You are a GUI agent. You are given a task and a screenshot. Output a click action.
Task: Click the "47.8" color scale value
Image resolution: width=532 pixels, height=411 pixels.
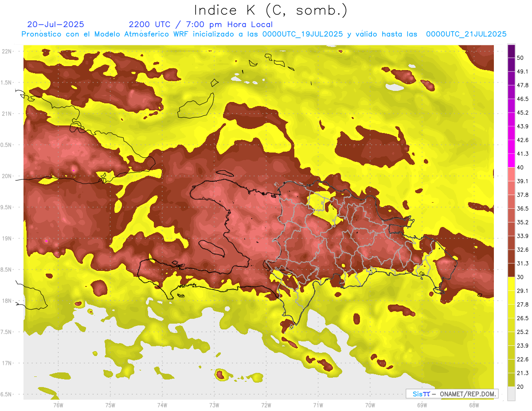pos(523,85)
